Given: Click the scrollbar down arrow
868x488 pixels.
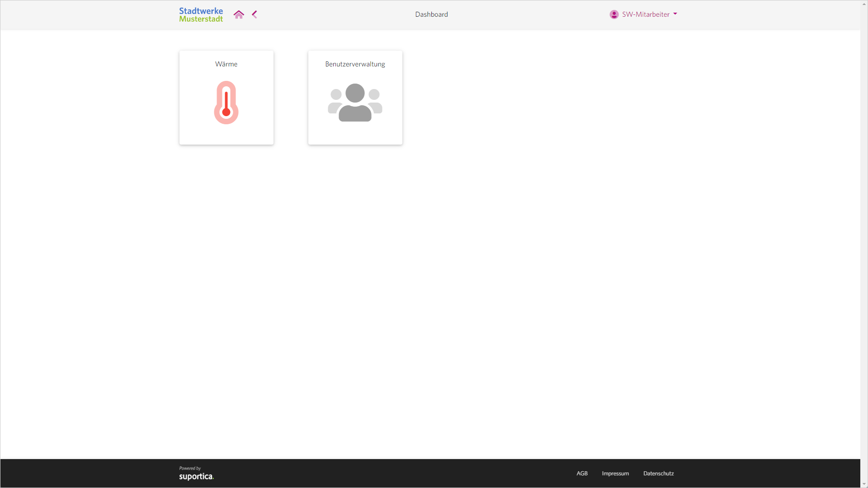Looking at the screenshot, I should coord(864,484).
